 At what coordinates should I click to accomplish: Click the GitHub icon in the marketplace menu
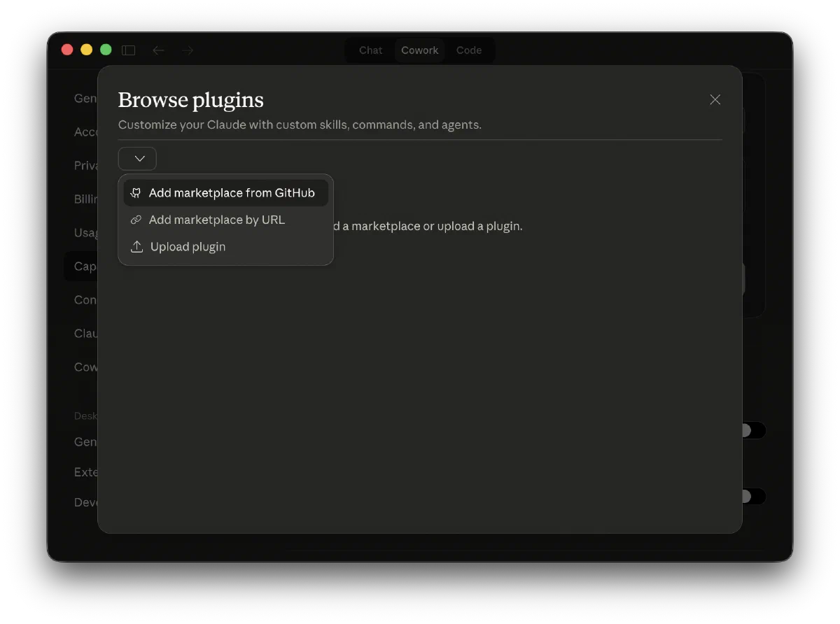coord(135,192)
